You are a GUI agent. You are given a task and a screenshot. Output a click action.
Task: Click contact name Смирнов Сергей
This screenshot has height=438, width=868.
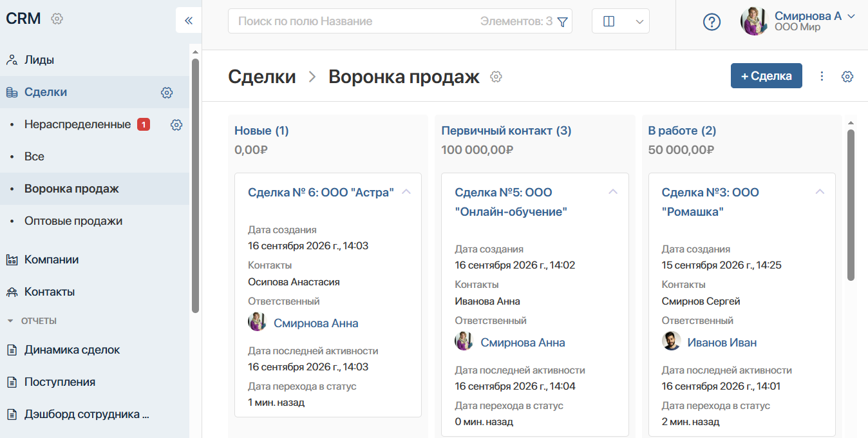(701, 301)
